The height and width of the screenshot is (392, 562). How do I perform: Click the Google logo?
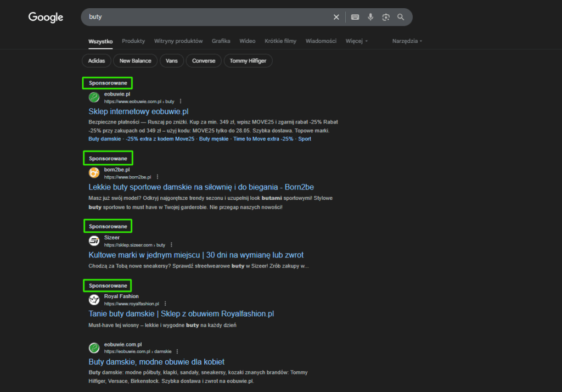46,18
